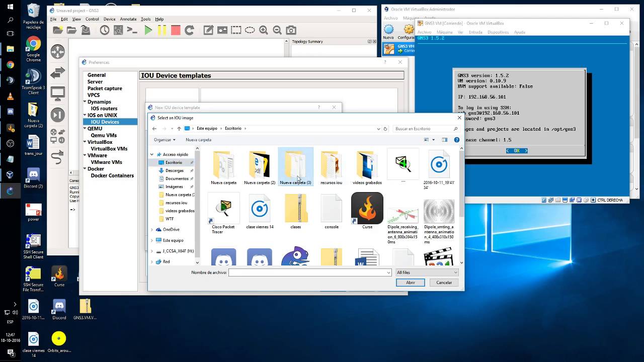
Task: Stop all devices with red square icon
Action: 175,30
